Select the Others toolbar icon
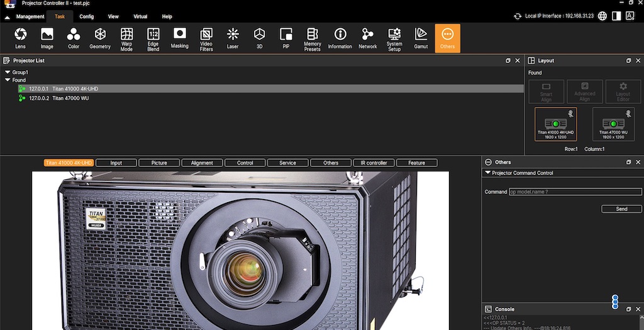 [447, 38]
